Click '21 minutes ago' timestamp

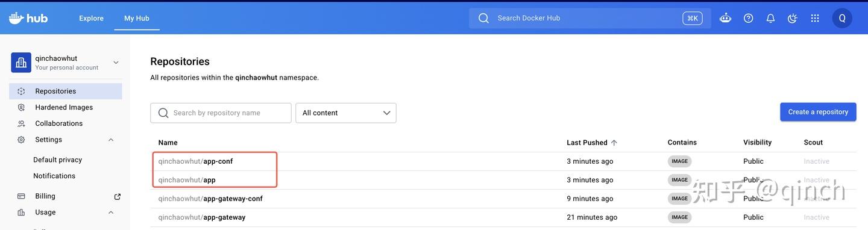click(592, 217)
